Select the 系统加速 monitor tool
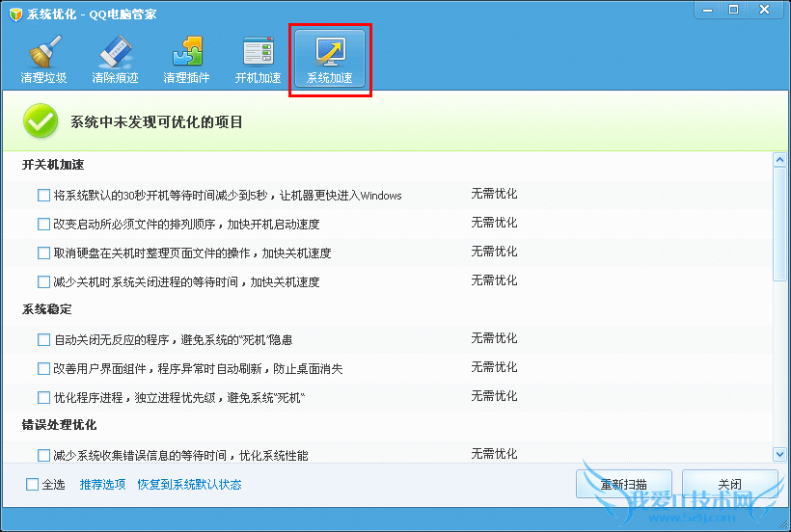791x532 pixels. click(330, 59)
